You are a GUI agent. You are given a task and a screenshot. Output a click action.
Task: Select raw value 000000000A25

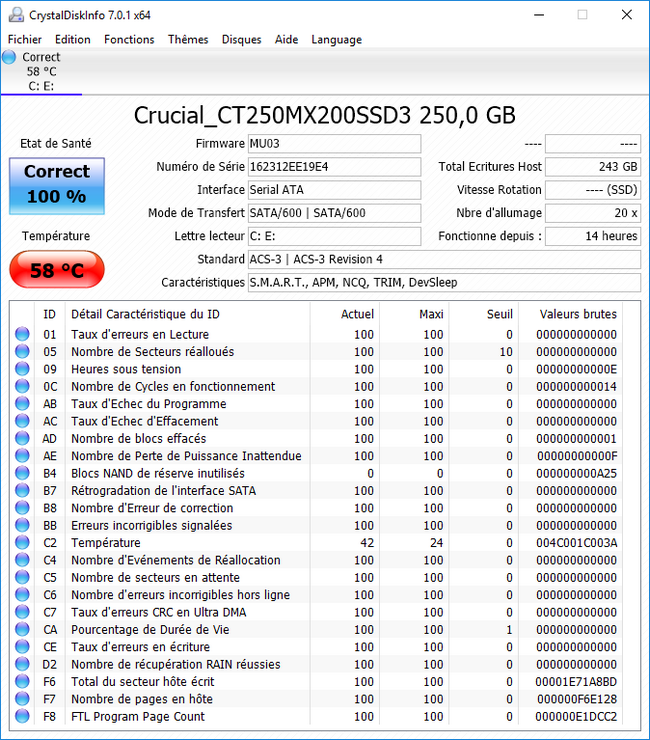[x=576, y=473]
